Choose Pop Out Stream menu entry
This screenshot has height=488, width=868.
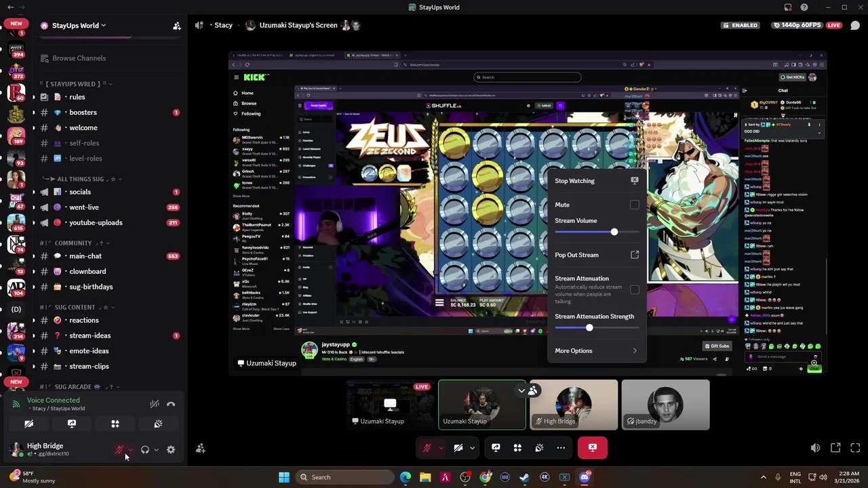[x=596, y=255]
